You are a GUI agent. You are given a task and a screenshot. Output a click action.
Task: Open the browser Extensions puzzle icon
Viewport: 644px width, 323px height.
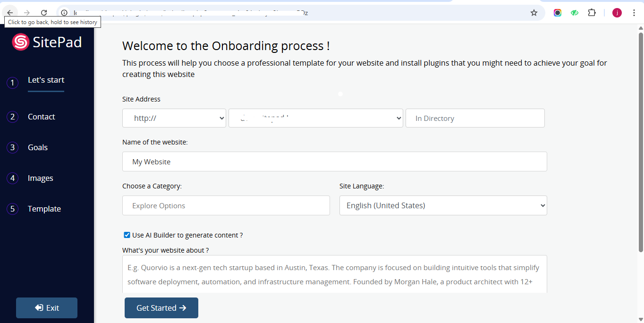592,13
